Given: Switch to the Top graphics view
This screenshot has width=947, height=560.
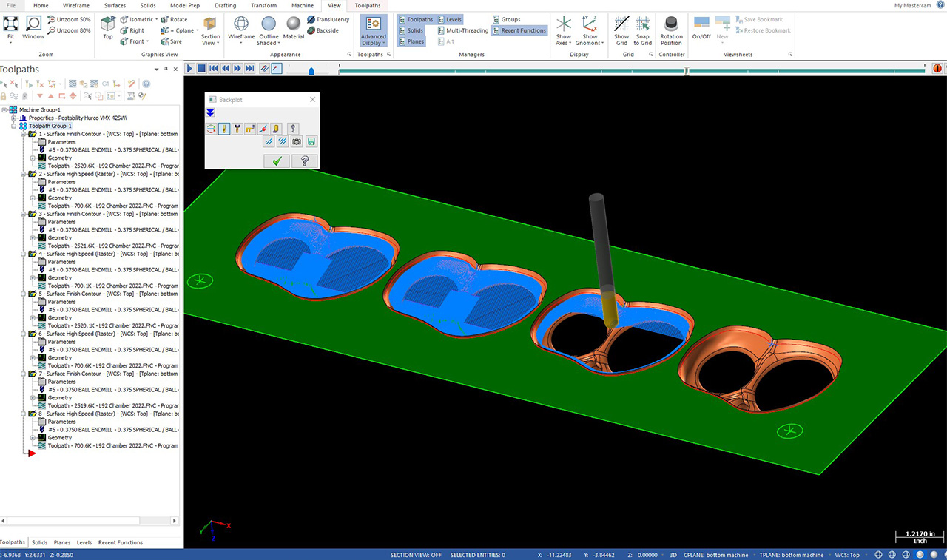Looking at the screenshot, I should pos(108,27).
